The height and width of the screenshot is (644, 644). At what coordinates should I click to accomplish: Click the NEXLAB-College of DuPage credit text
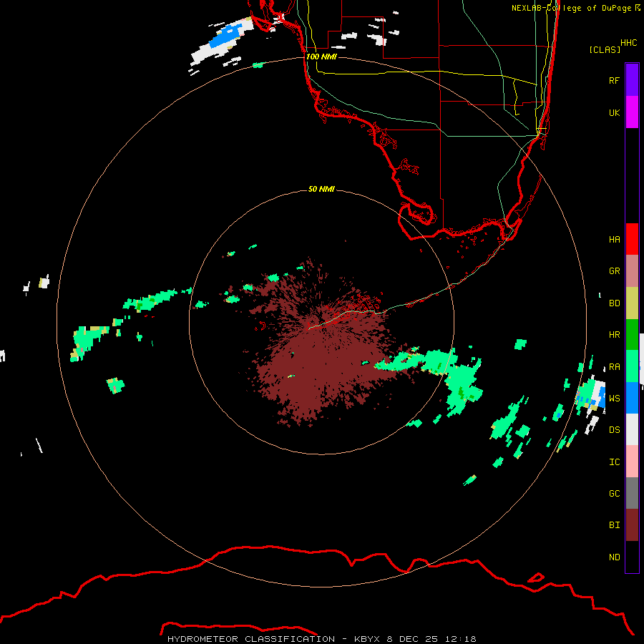pyautogui.click(x=575, y=8)
